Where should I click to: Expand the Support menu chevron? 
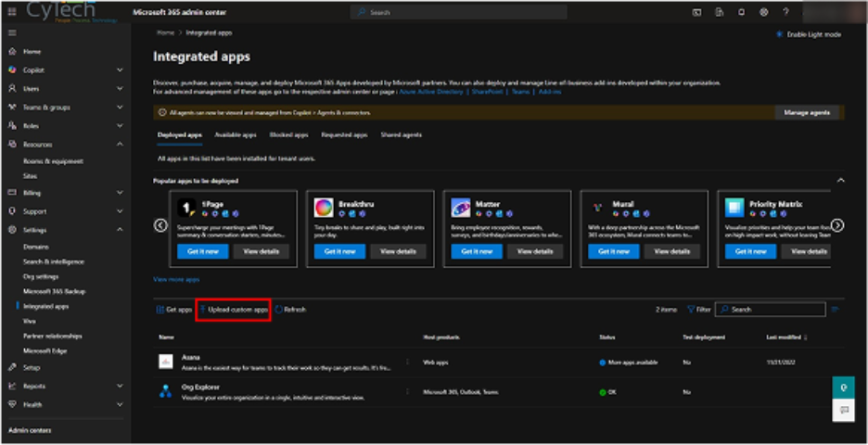point(121,211)
